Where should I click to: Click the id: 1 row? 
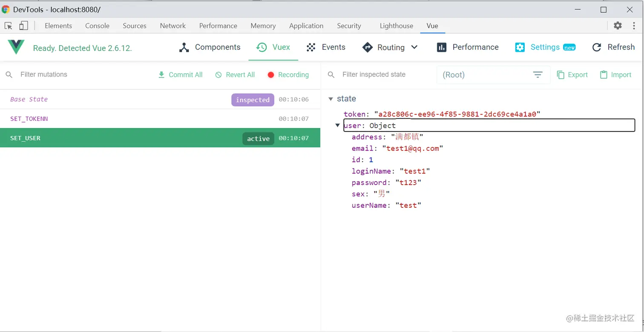(362, 160)
